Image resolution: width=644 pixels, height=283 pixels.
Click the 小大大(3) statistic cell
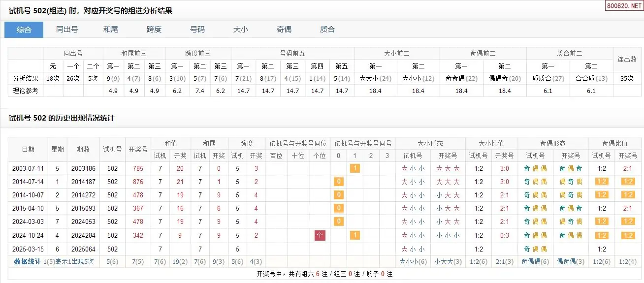pyautogui.click(x=448, y=261)
